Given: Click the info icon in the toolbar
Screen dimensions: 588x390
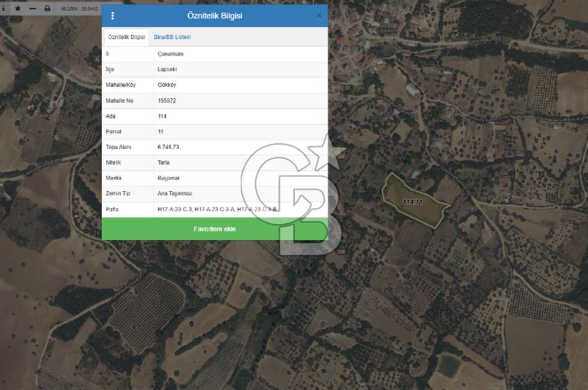Looking at the screenshot, I should [4, 8].
